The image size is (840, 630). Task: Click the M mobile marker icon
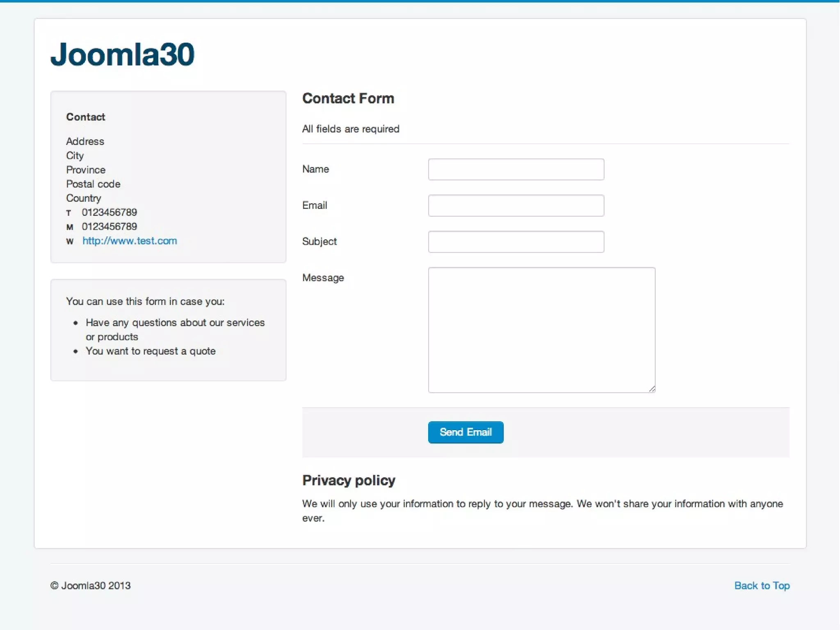coord(70,227)
